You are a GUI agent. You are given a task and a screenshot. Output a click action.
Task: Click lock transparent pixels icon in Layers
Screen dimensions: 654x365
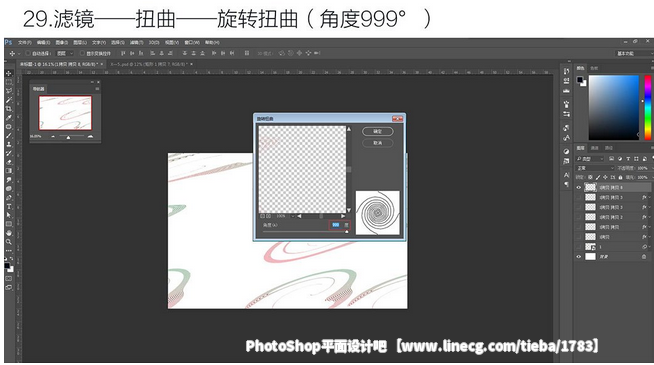point(590,177)
